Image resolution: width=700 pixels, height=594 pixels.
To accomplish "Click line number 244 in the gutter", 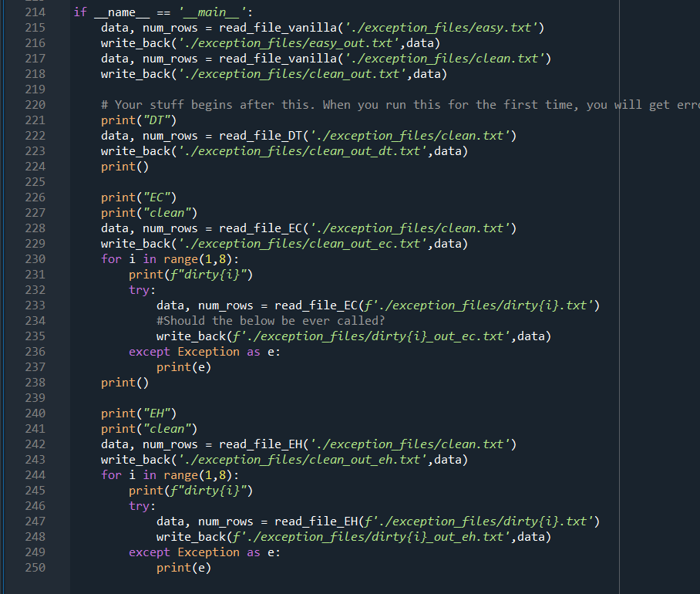I will [x=35, y=474].
